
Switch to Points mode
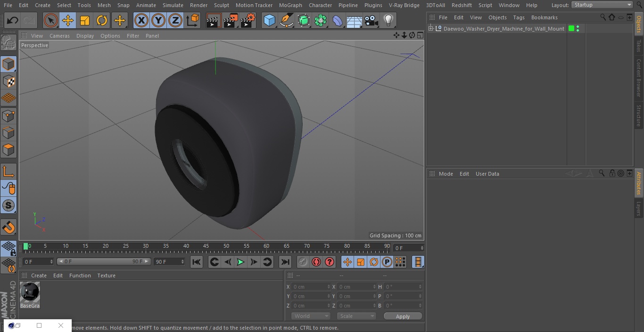tap(8, 116)
